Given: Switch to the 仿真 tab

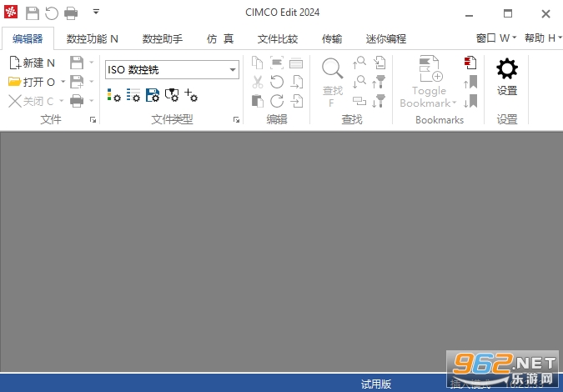Looking at the screenshot, I should [x=220, y=38].
